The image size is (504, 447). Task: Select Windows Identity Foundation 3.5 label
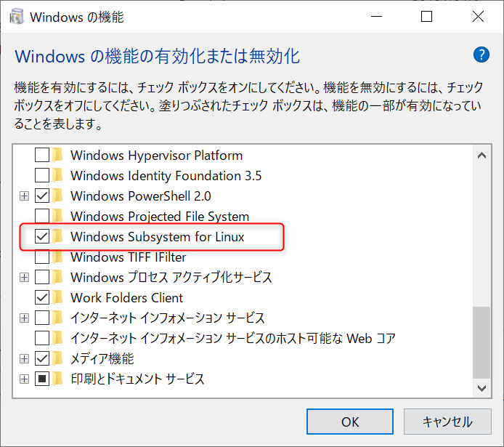coord(166,176)
